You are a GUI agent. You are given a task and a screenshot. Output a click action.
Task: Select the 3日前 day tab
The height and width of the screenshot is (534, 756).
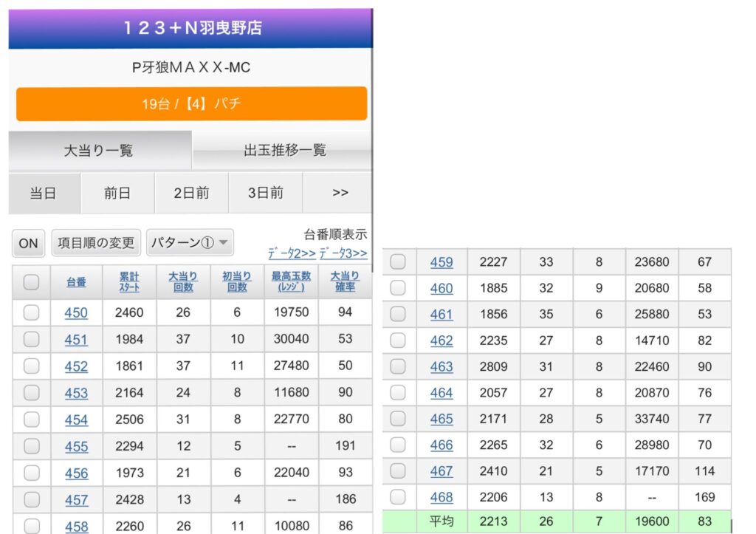click(265, 193)
